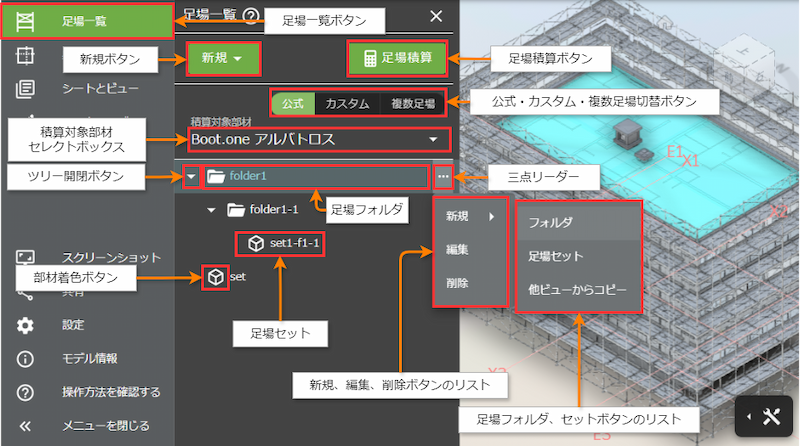Close the 足場一覧 panel with X
This screenshot has width=800, height=446.
click(x=436, y=16)
